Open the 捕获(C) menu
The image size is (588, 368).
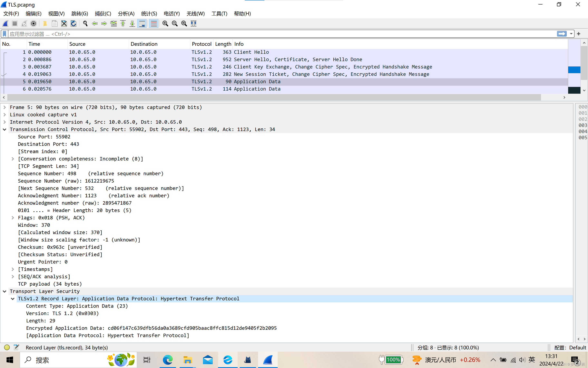(x=103, y=14)
